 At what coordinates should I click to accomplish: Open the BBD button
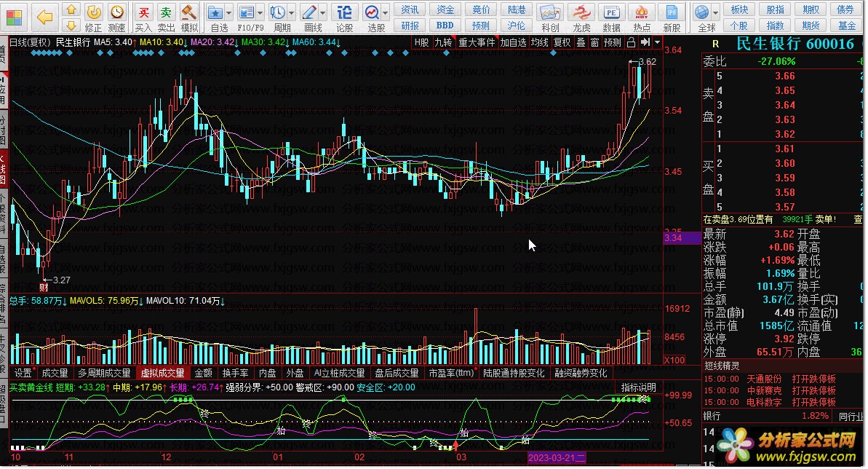click(445, 25)
